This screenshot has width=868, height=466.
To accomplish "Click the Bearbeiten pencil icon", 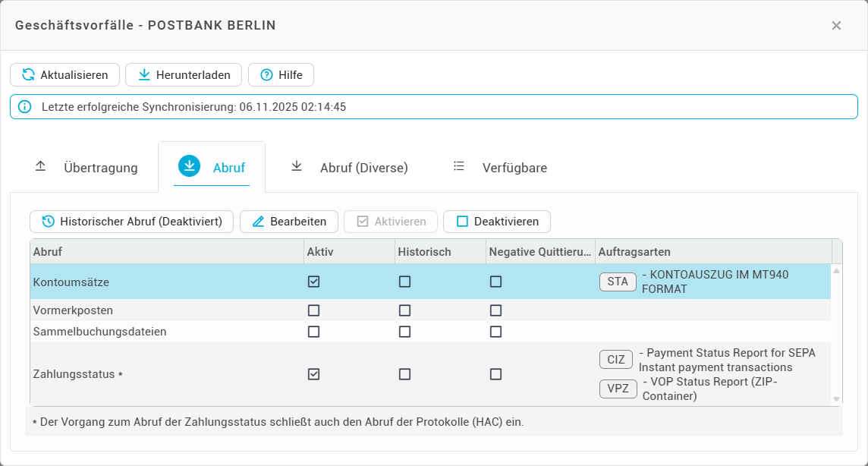I will point(258,222).
